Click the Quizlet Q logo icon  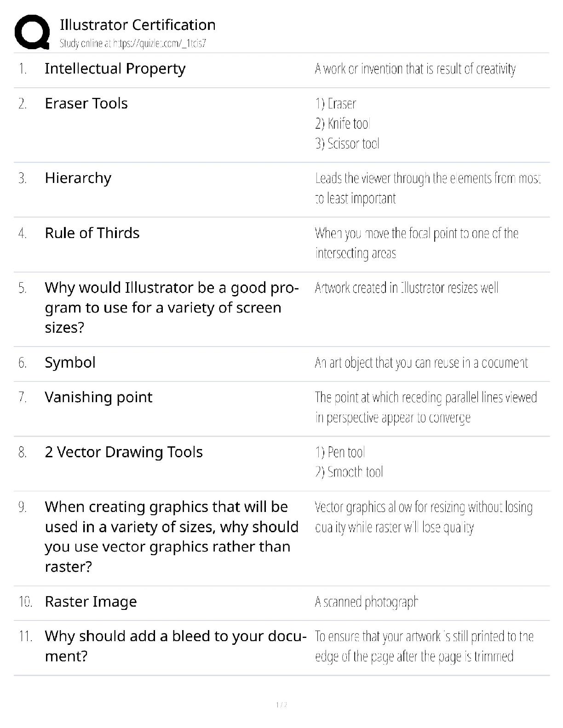32,32
